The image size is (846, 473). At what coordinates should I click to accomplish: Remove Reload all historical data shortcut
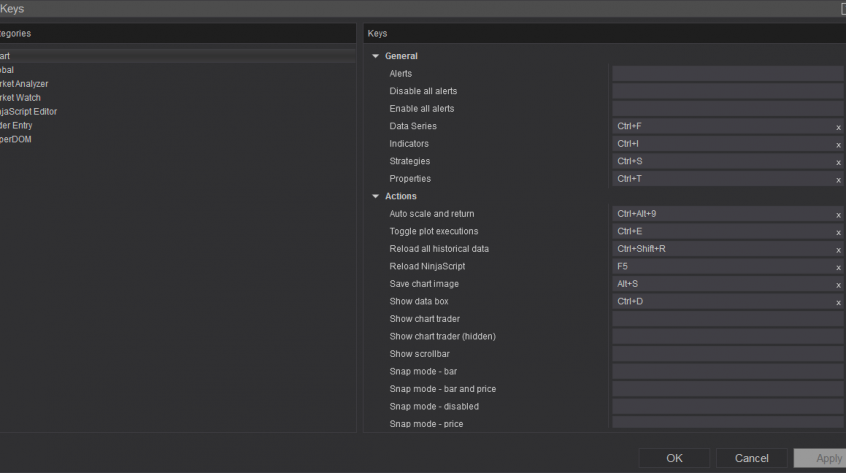[x=838, y=250]
